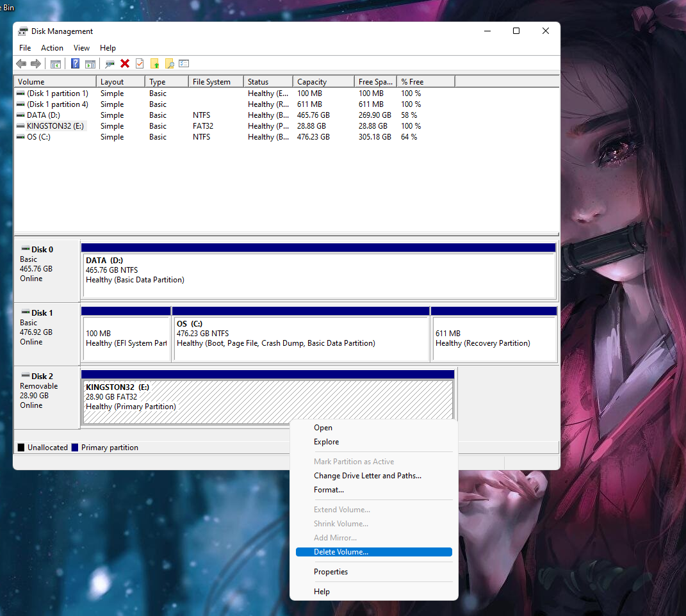Click the folder with green arrow icon
686x616 pixels.
[x=155, y=64]
